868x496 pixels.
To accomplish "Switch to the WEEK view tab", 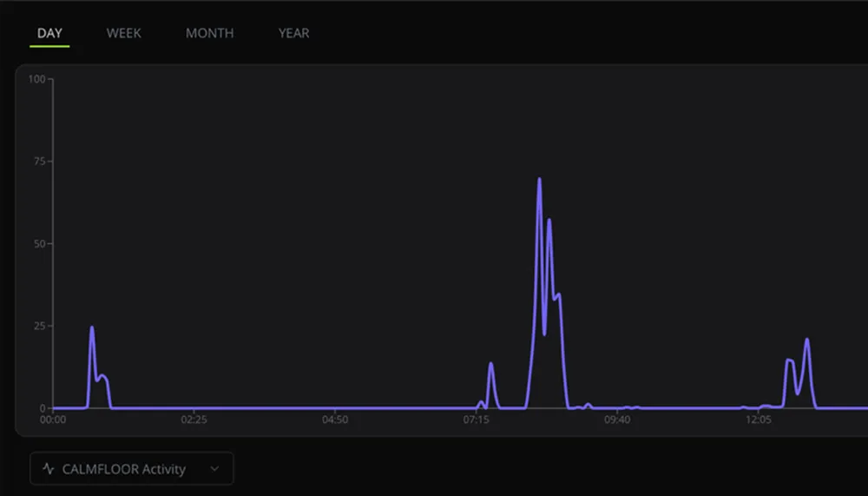I will (123, 33).
